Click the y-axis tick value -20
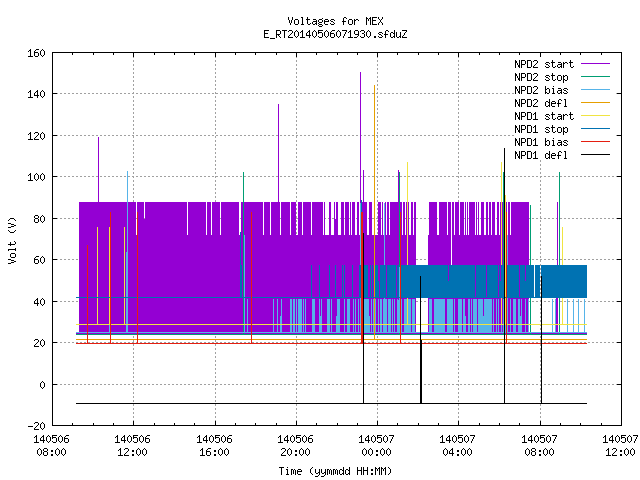Viewport: 640px width, 480px height. pos(36,426)
